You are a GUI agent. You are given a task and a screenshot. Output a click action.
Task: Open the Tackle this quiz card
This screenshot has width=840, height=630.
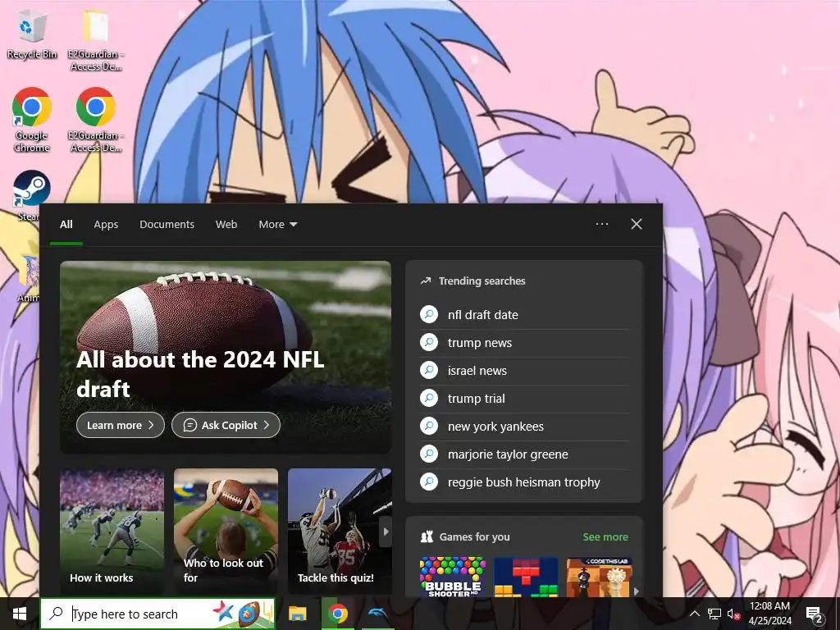tap(339, 531)
